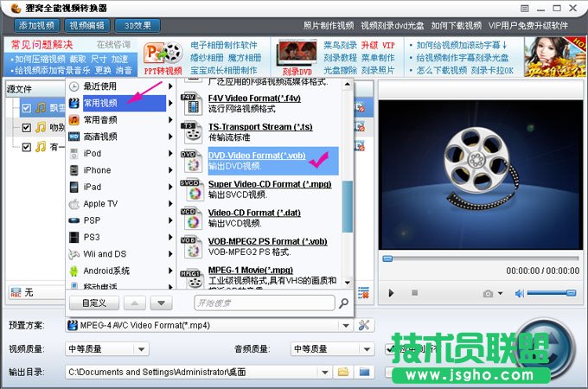Image resolution: width=588 pixels, height=389 pixels.
Task: Click the camera snapshot icon
Action: click(x=488, y=294)
